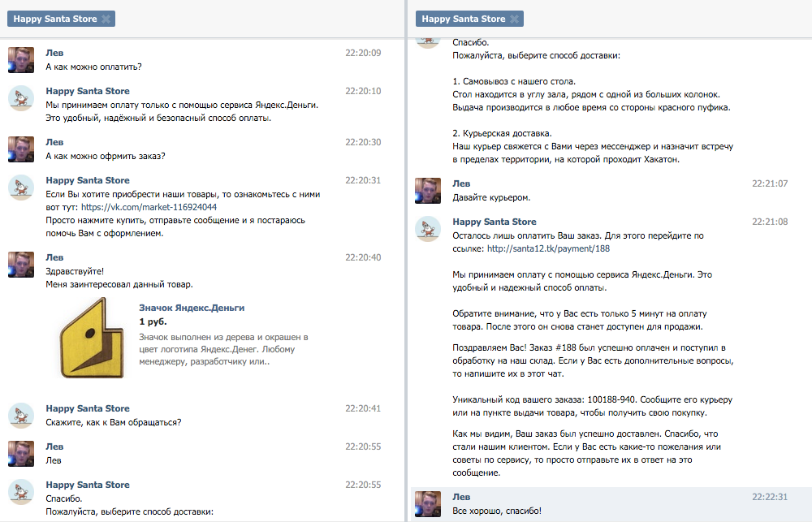Select the line '1. Самовывоз с нашего стола.'
This screenshot has height=522, width=812.
click(x=514, y=82)
